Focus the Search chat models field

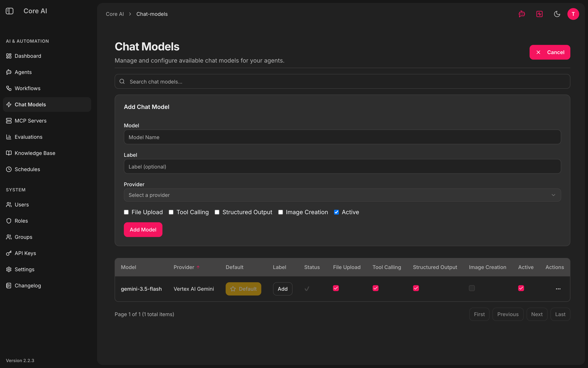coord(342,81)
